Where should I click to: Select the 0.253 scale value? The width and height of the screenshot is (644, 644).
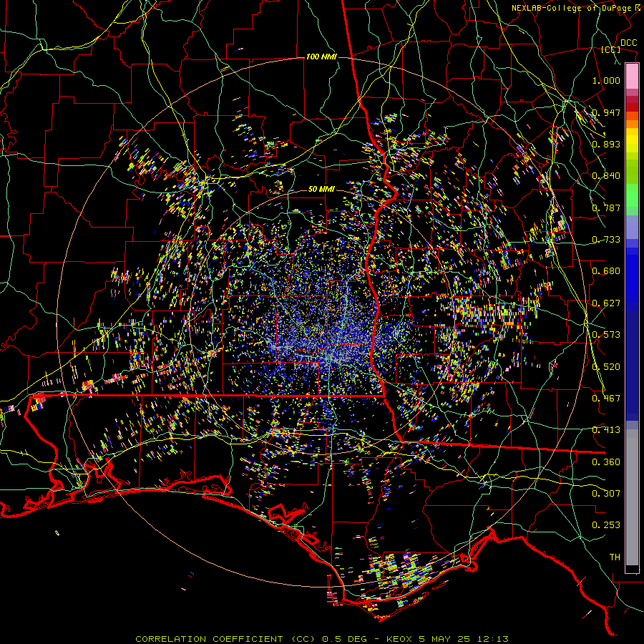606,525
